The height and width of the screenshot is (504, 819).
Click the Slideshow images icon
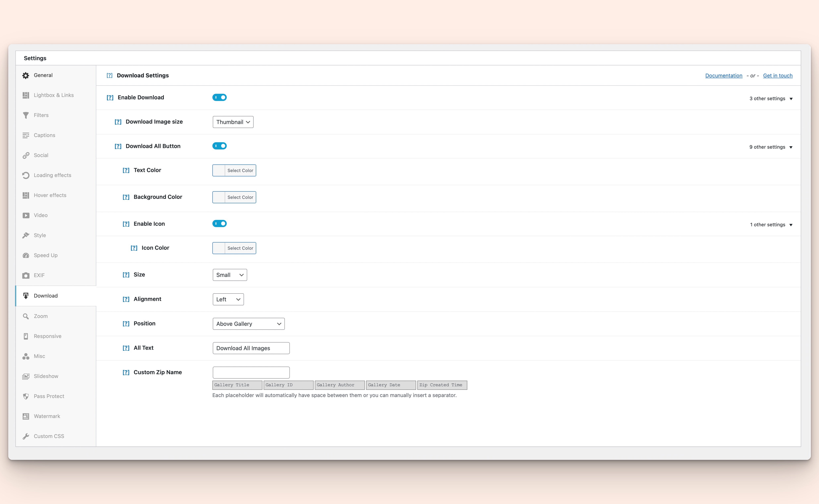[x=26, y=376]
